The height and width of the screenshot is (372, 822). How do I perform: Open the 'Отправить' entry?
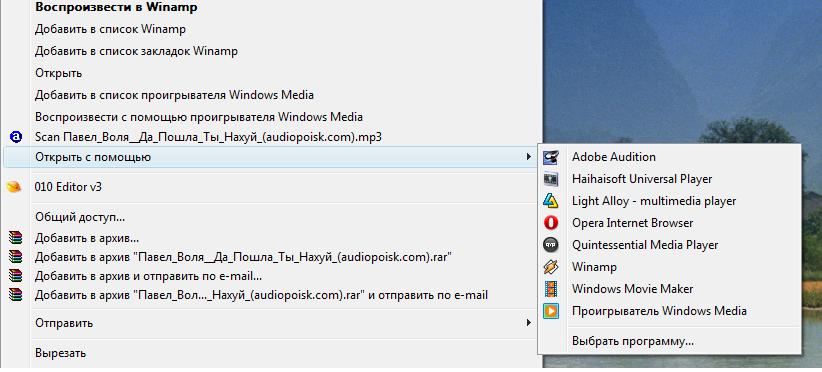coord(64,323)
